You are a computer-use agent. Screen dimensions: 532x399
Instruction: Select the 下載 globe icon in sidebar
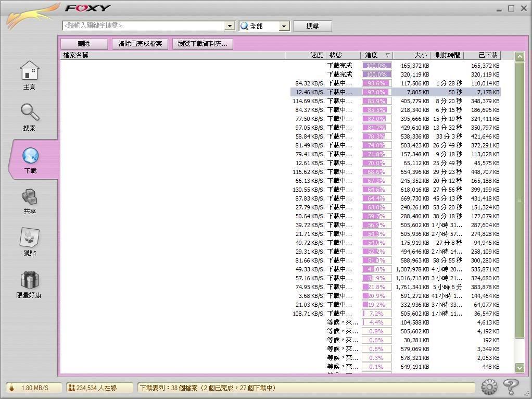tap(30, 155)
